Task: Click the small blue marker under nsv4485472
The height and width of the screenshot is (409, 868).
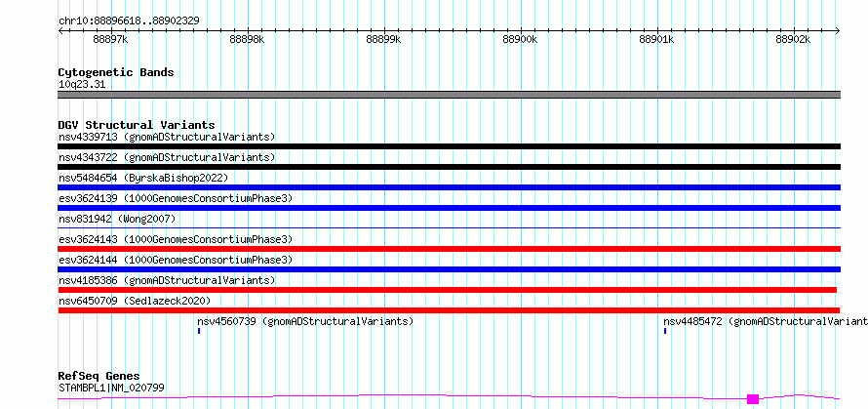Action: (665, 331)
